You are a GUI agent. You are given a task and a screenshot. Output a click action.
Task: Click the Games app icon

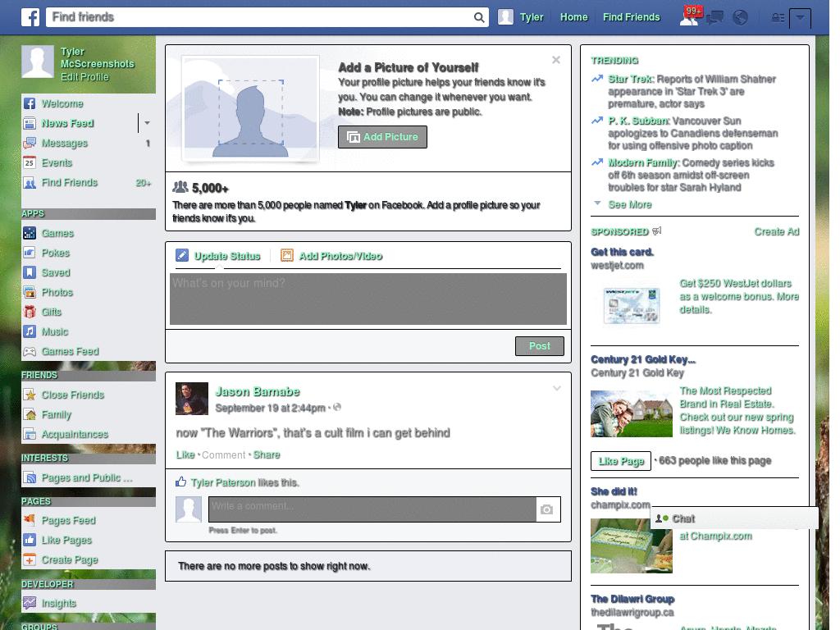tap(30, 233)
